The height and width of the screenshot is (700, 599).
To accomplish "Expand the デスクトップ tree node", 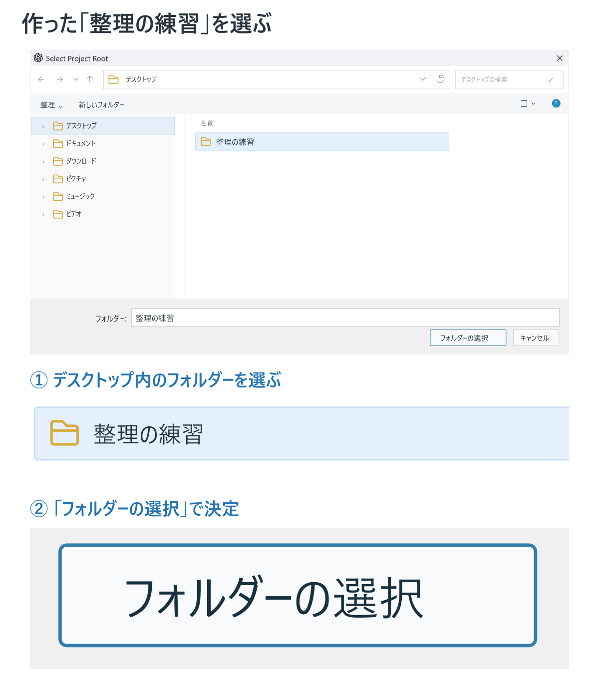I will coord(43,126).
